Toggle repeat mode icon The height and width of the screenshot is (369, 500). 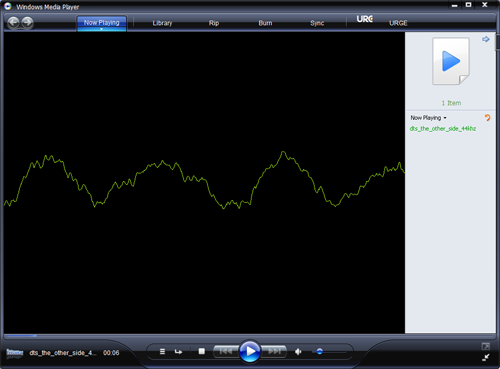point(178,352)
